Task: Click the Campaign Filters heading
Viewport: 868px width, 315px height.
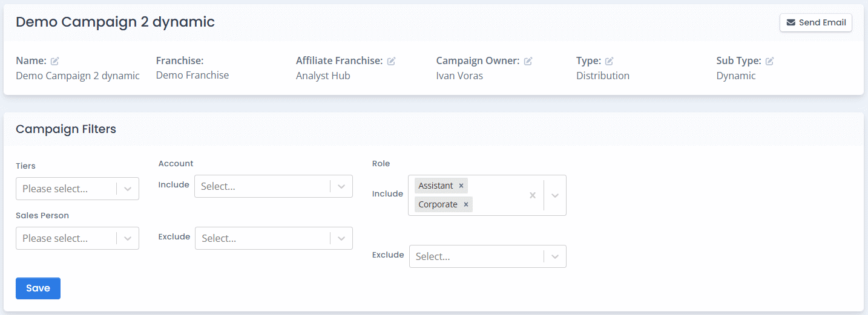Action: [x=66, y=129]
